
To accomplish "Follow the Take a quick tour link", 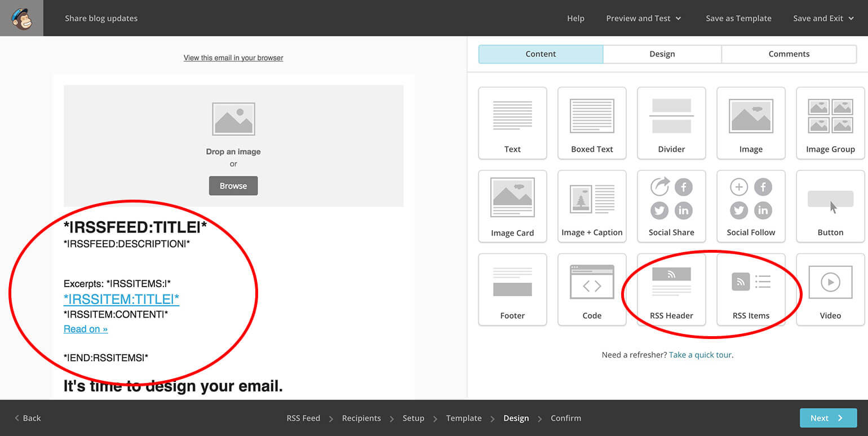I will [701, 355].
